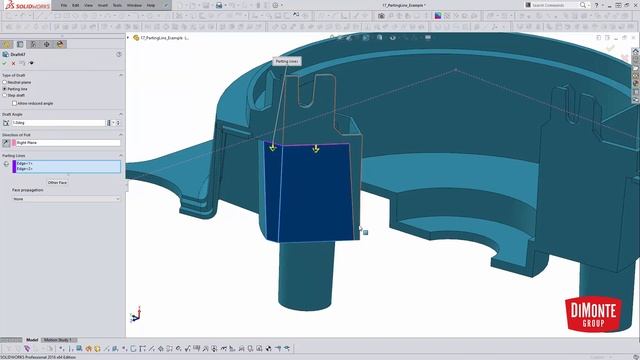Open the help question mark menu
Viewport: 640px width, 360px height.
[x=596, y=5]
